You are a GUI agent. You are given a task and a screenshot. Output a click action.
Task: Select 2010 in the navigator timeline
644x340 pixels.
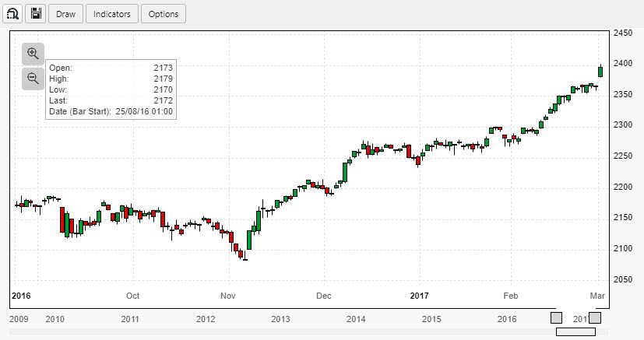coord(55,319)
